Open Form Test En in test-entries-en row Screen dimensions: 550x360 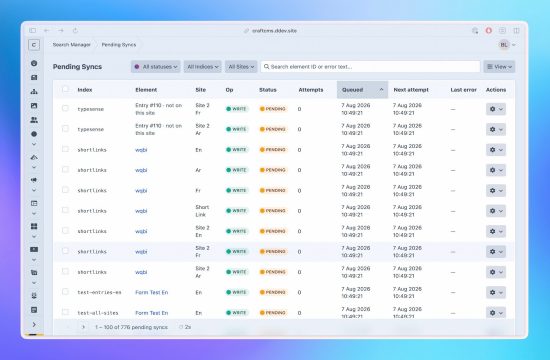[x=152, y=292]
